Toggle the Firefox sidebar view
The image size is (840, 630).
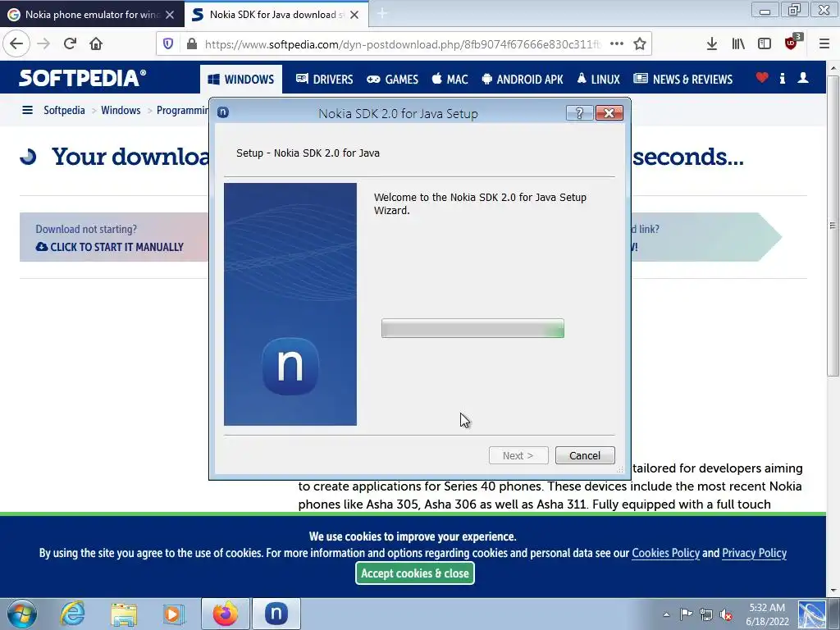coord(765,44)
